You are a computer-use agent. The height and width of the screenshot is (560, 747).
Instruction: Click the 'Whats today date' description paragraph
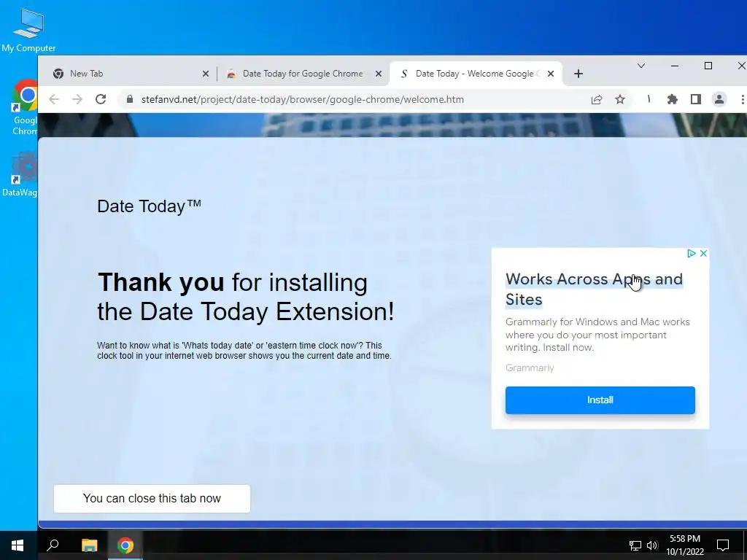click(244, 351)
